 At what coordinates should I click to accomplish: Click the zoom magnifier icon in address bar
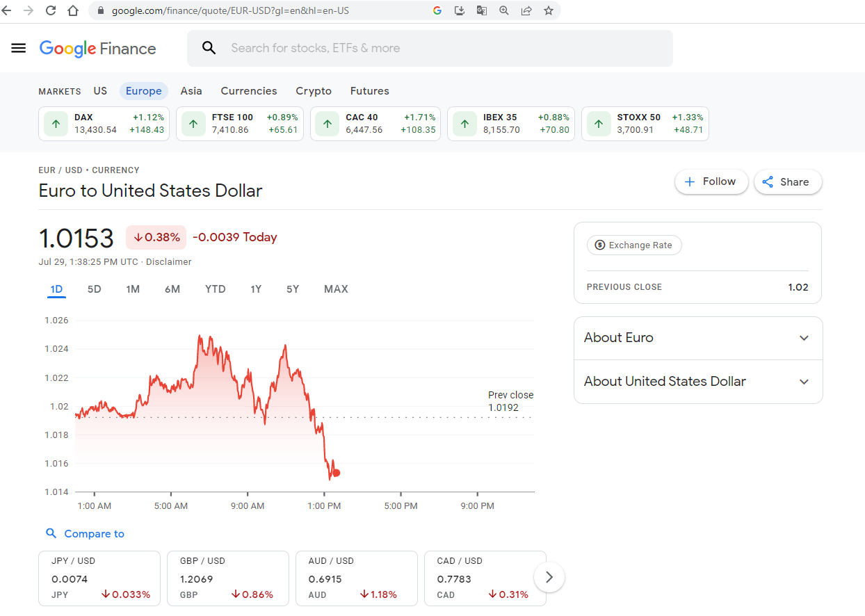click(504, 10)
